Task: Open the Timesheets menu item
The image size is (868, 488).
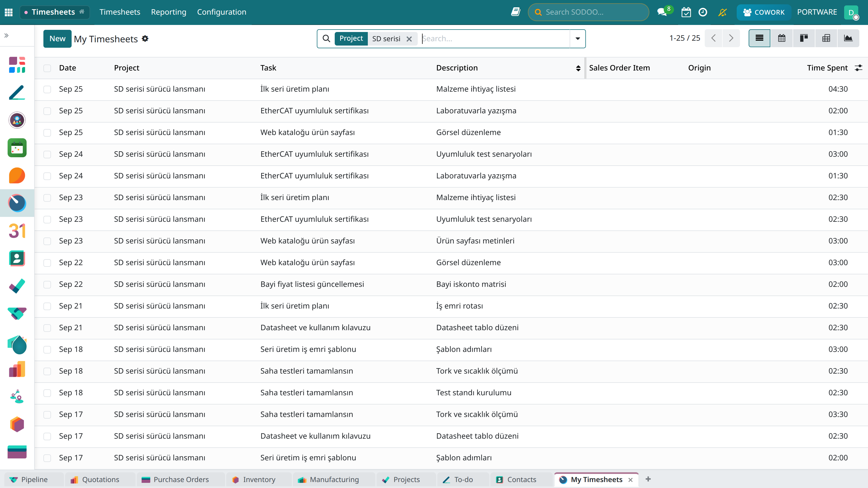Action: tap(120, 12)
